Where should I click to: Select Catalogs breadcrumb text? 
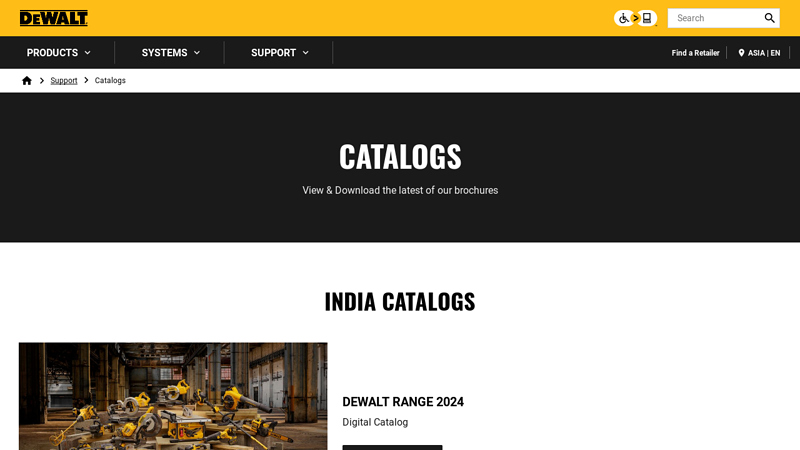[110, 81]
